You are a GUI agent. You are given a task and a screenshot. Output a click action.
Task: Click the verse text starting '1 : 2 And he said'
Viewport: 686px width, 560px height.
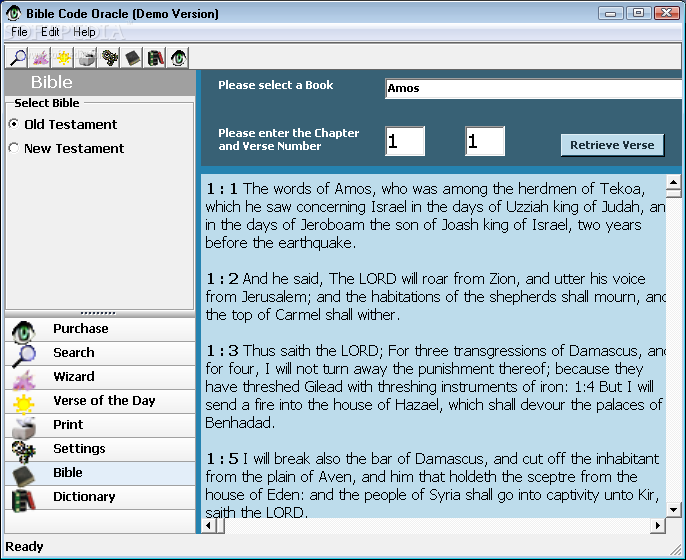click(x=436, y=297)
